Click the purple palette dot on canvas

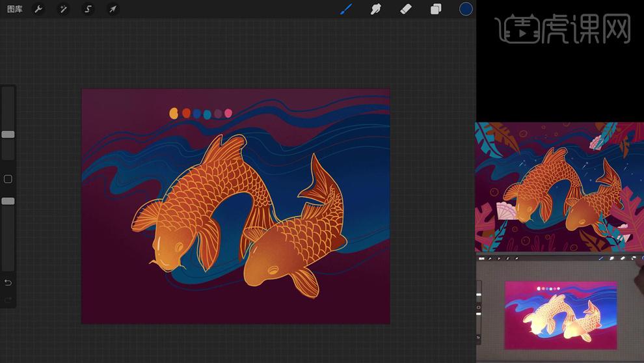click(x=218, y=113)
